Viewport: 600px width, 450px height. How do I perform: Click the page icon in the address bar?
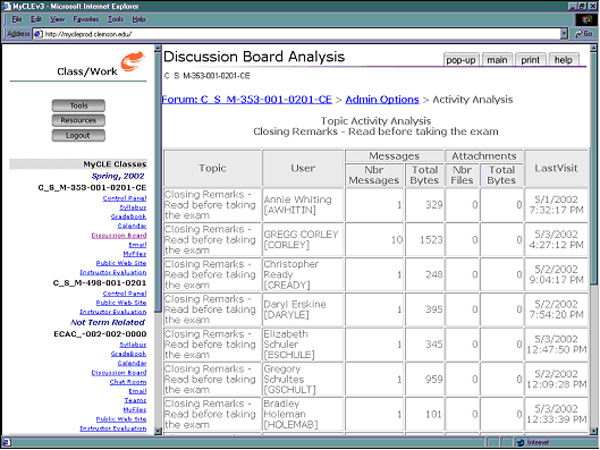38,34
